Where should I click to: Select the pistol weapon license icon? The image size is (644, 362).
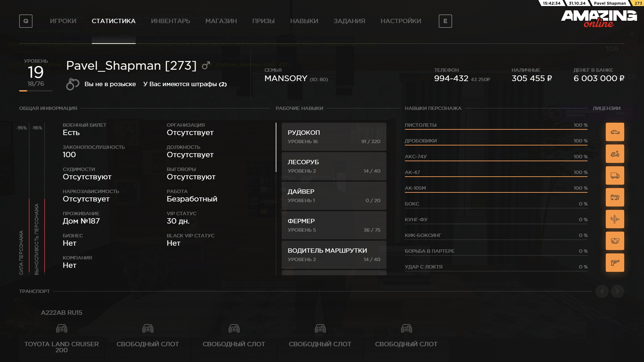click(615, 262)
